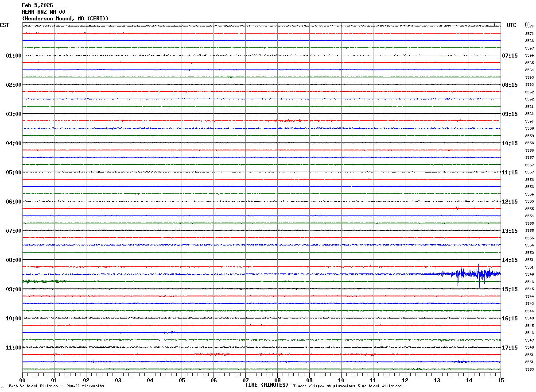The width and height of the screenshot is (536, 392).
Task: Select the 11:00 CST time label
Action: click(13, 348)
